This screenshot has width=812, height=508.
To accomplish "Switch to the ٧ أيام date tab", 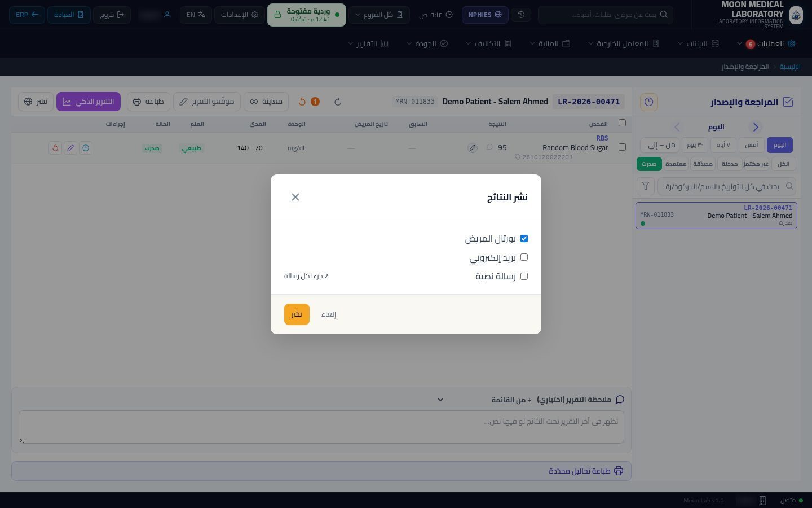I will tap(723, 145).
